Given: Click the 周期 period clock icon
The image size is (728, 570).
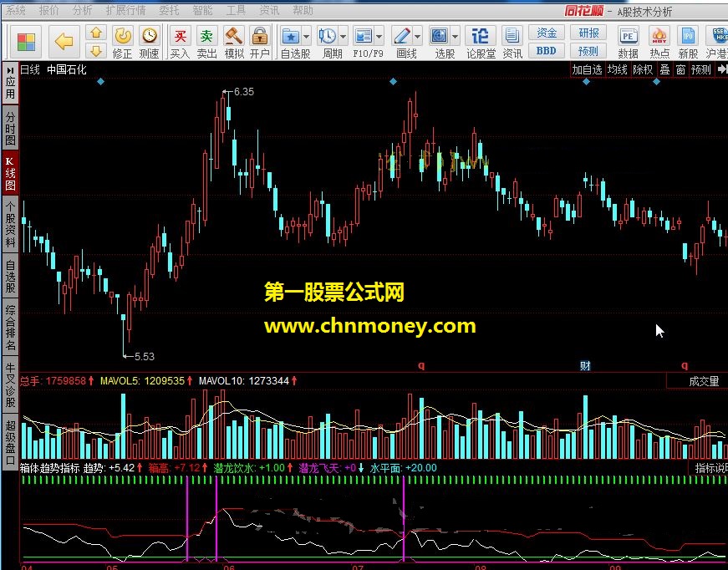Looking at the screenshot, I should (x=328, y=36).
